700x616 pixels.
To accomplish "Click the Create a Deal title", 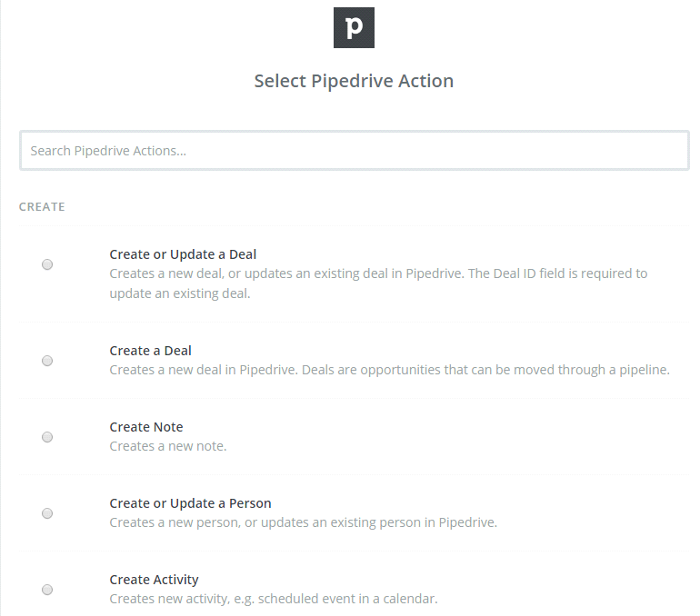I will click(150, 351).
